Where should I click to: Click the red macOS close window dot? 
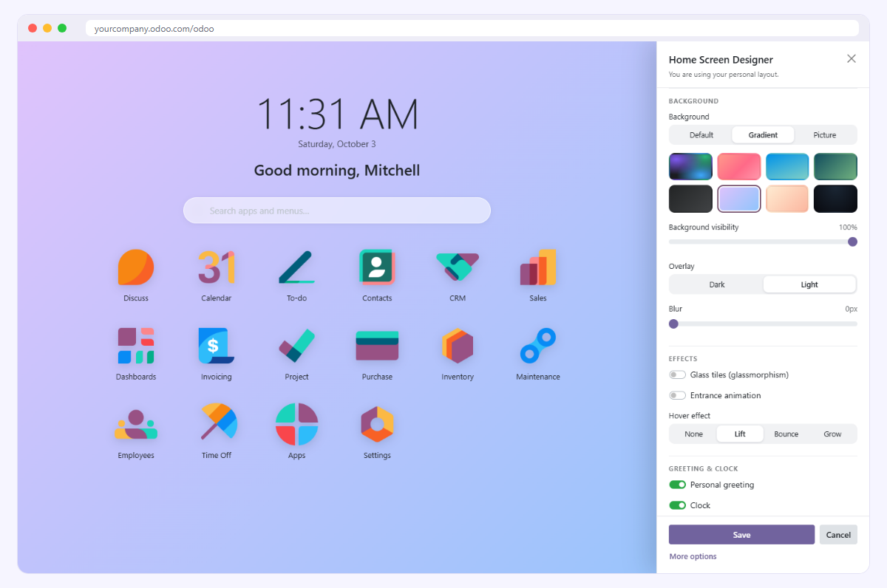click(x=33, y=28)
